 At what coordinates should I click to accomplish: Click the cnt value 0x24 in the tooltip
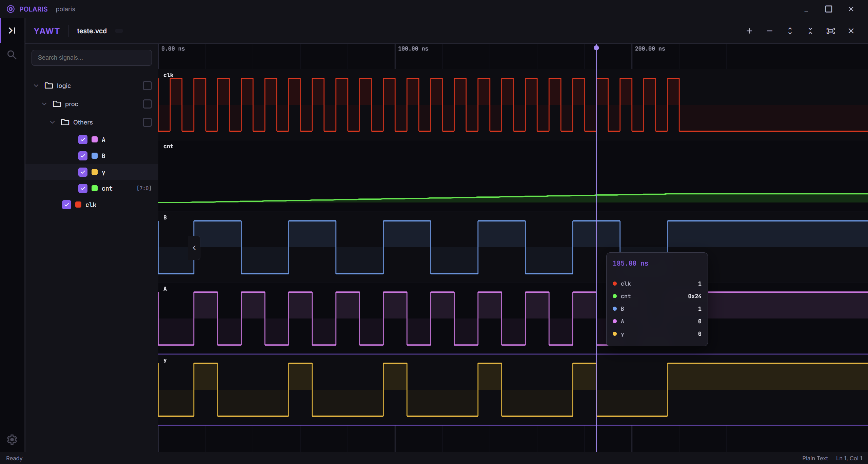point(694,296)
